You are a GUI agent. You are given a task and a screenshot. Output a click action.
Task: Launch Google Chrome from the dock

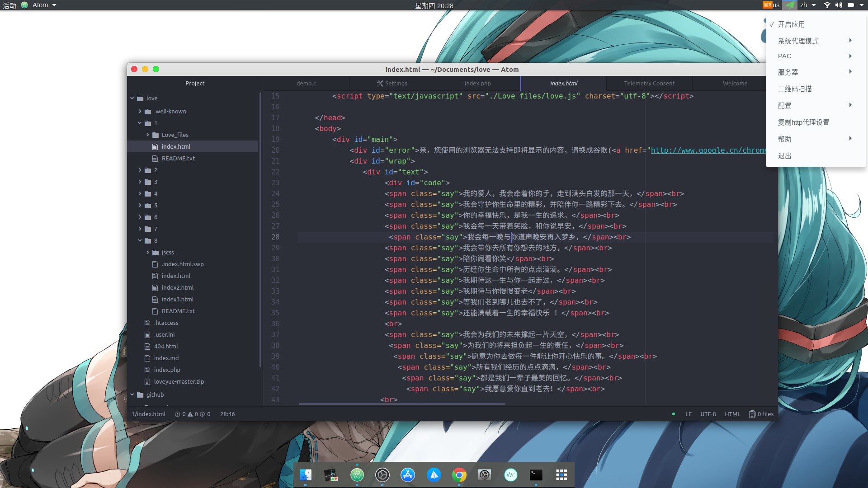tap(459, 475)
